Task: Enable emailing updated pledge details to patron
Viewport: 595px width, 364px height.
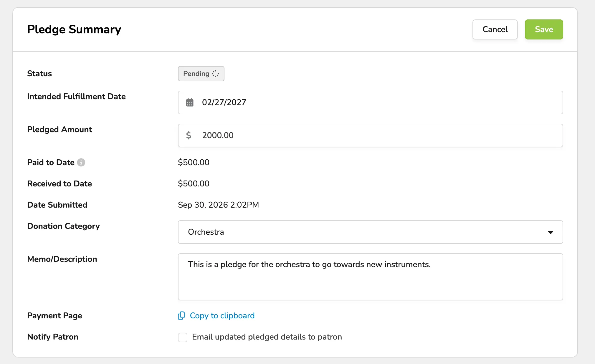Action: [183, 337]
